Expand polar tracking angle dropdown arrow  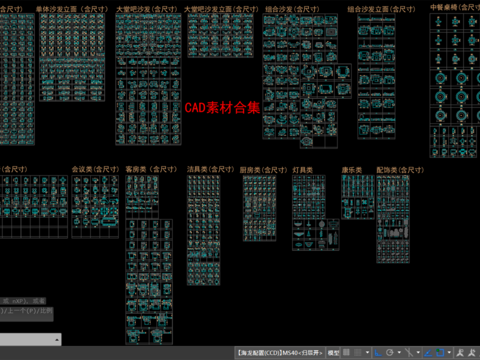coord(399,352)
